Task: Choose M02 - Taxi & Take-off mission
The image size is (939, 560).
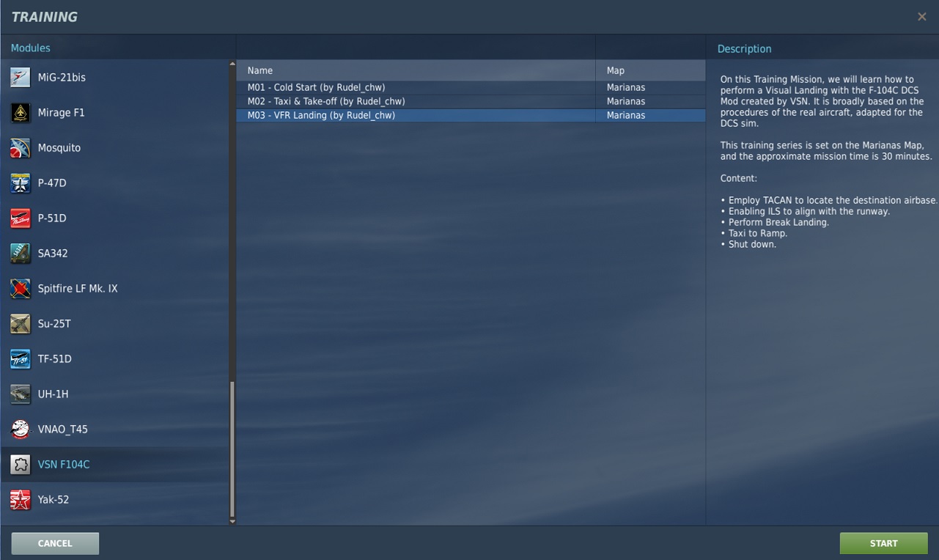Action: pos(325,101)
